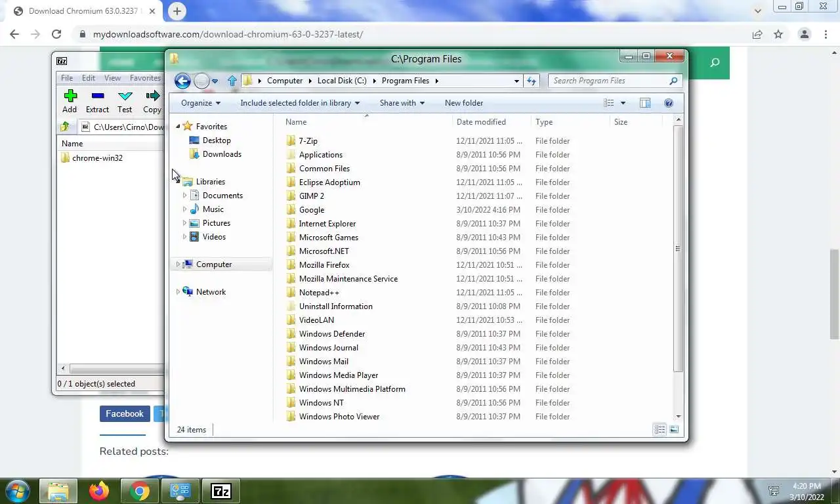The width and height of the screenshot is (840, 504).
Task: Click the Change your view icon
Action: 609,103
